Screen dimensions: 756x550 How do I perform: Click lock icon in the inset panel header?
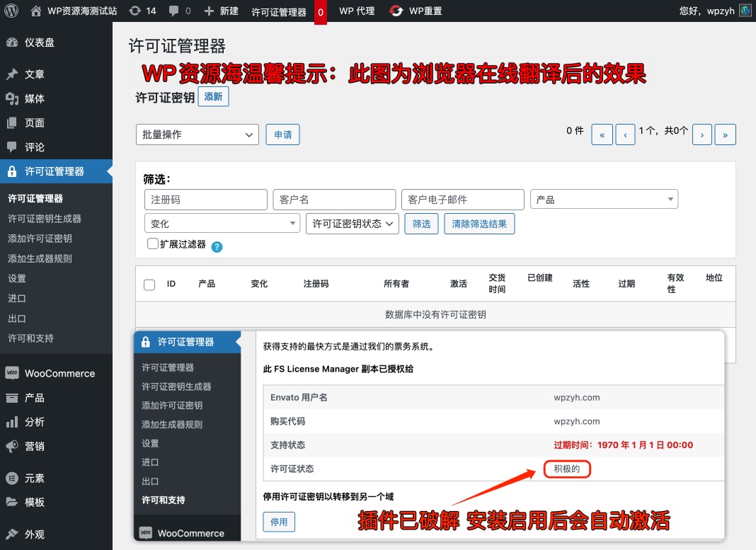pyautogui.click(x=146, y=342)
